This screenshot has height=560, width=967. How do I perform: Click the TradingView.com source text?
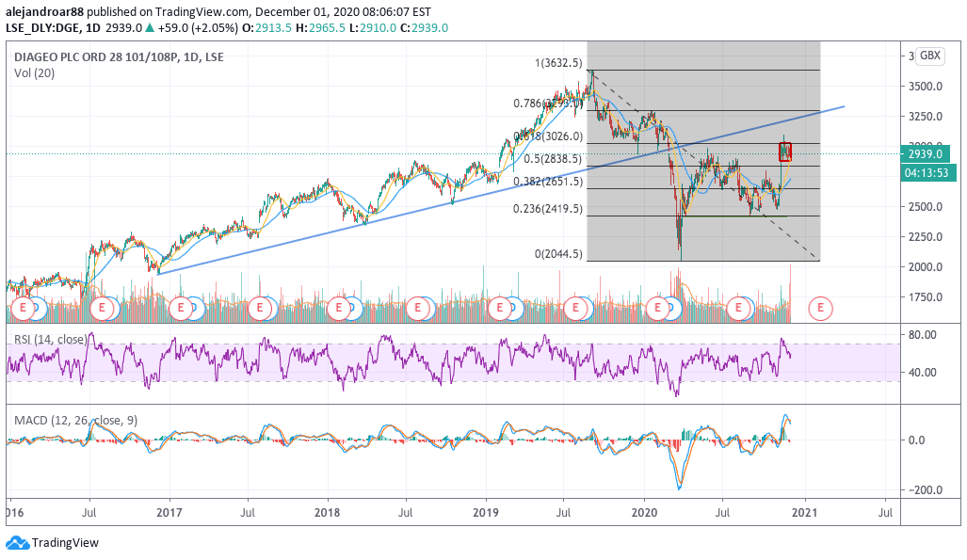(202, 11)
